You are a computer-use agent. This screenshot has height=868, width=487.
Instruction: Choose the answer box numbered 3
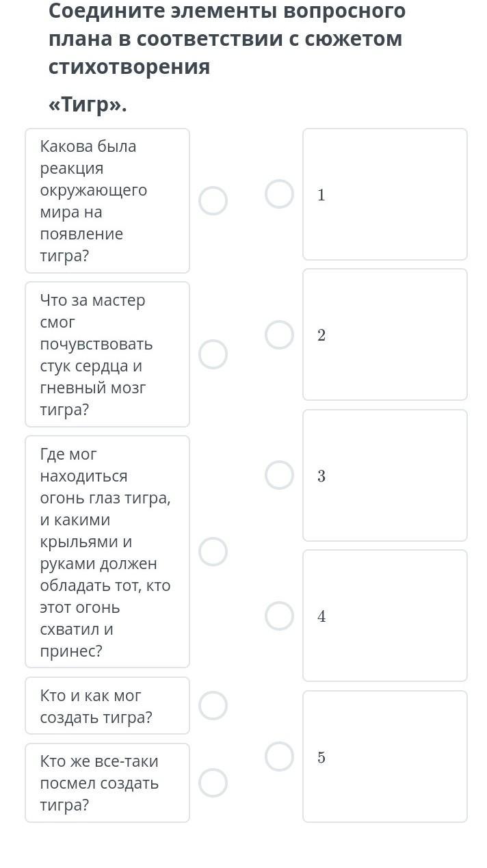point(385,475)
